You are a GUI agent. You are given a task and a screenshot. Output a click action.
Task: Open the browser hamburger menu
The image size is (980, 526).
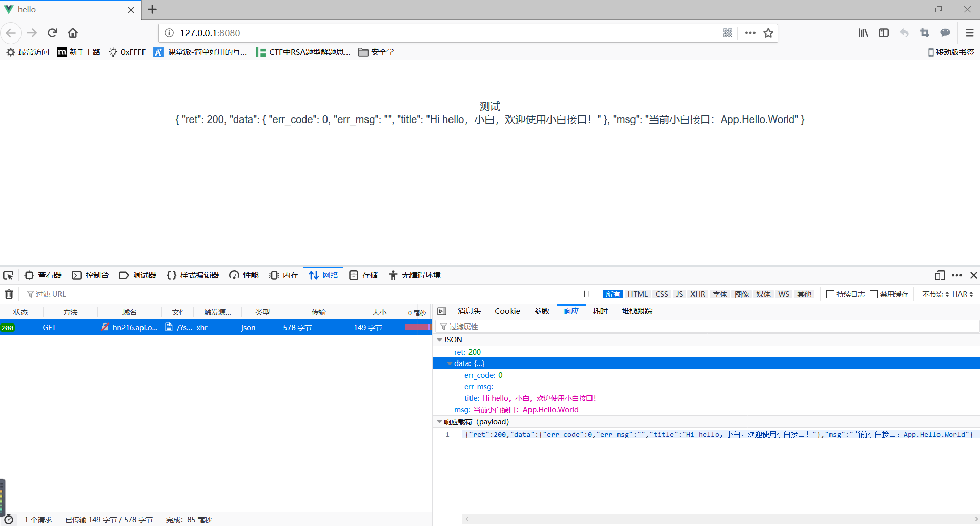(969, 33)
